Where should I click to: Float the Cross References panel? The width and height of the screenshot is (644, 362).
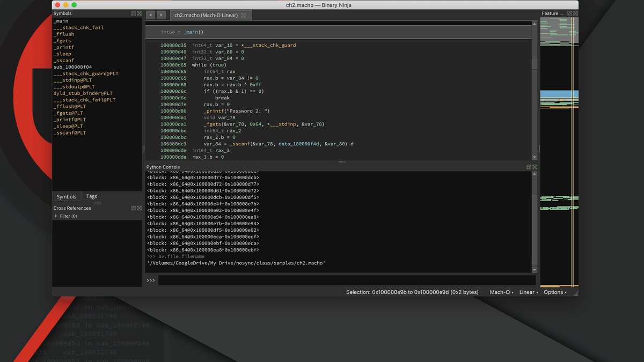133,208
